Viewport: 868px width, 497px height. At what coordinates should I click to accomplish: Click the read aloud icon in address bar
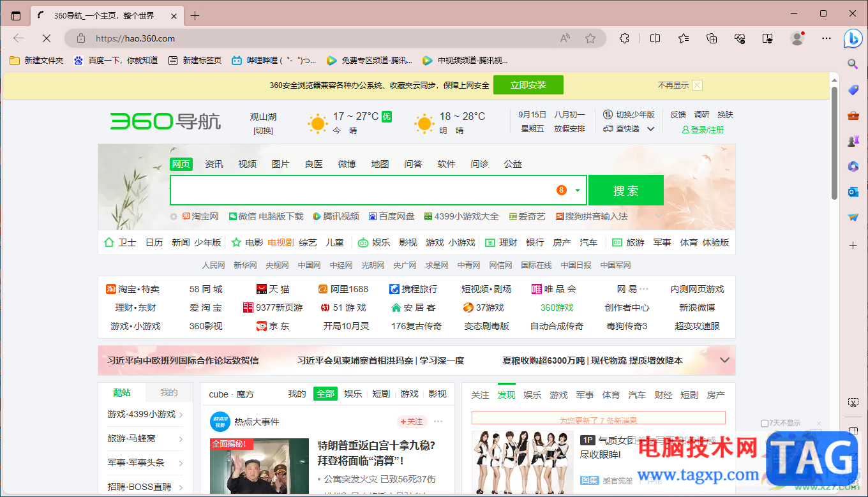click(565, 38)
